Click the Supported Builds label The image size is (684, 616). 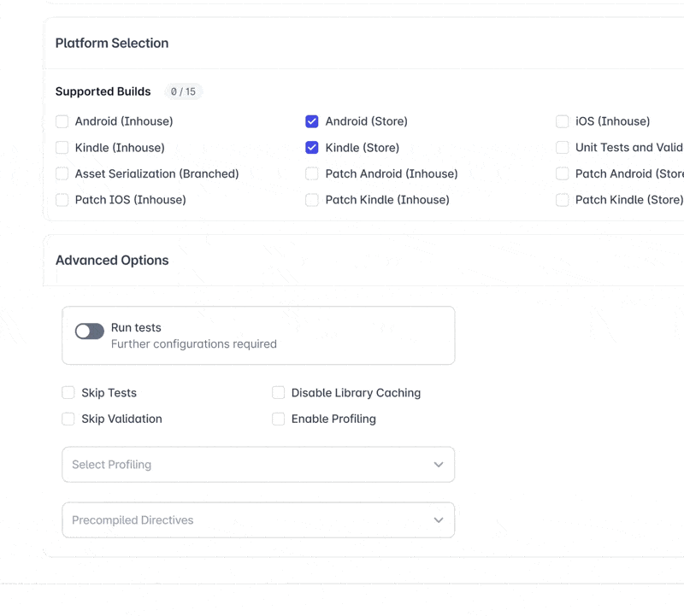click(x=103, y=91)
